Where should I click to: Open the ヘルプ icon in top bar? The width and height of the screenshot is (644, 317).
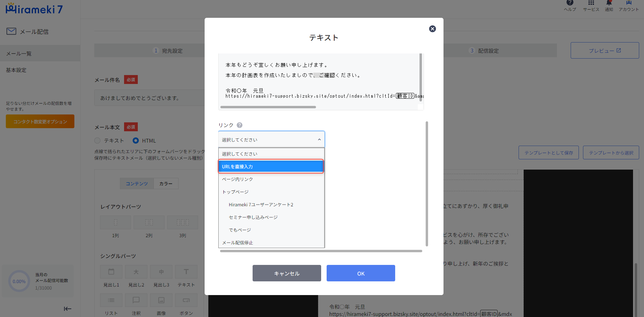[x=570, y=3]
